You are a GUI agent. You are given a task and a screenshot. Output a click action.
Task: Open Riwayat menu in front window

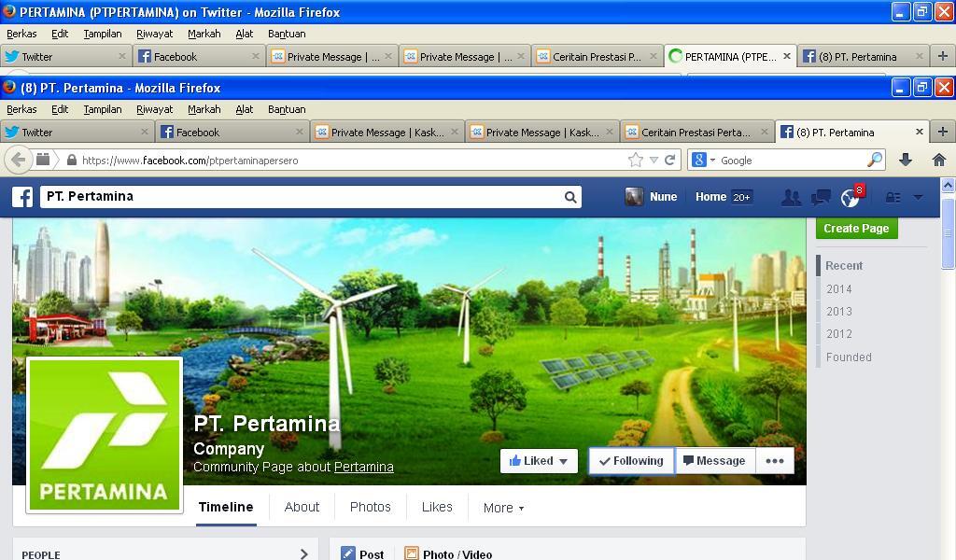pos(154,109)
